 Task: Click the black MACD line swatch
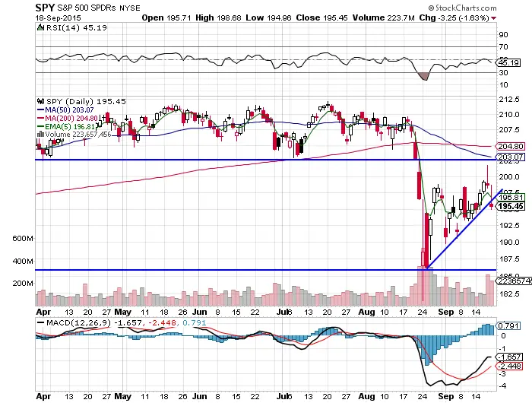point(41,323)
